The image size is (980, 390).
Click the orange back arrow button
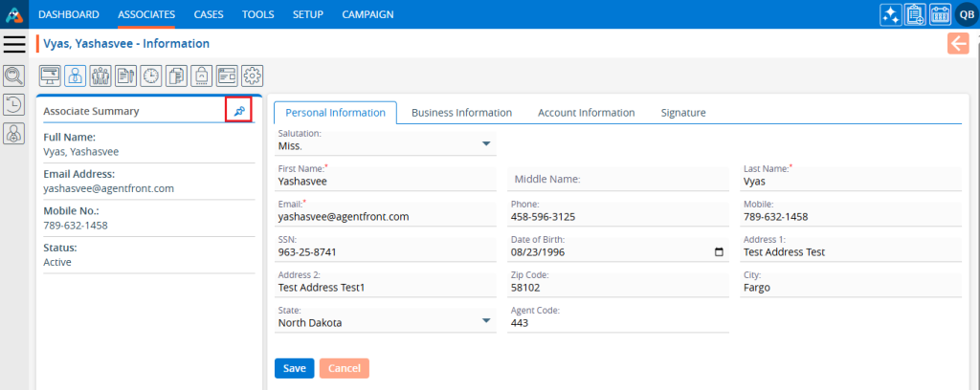pyautogui.click(x=958, y=43)
